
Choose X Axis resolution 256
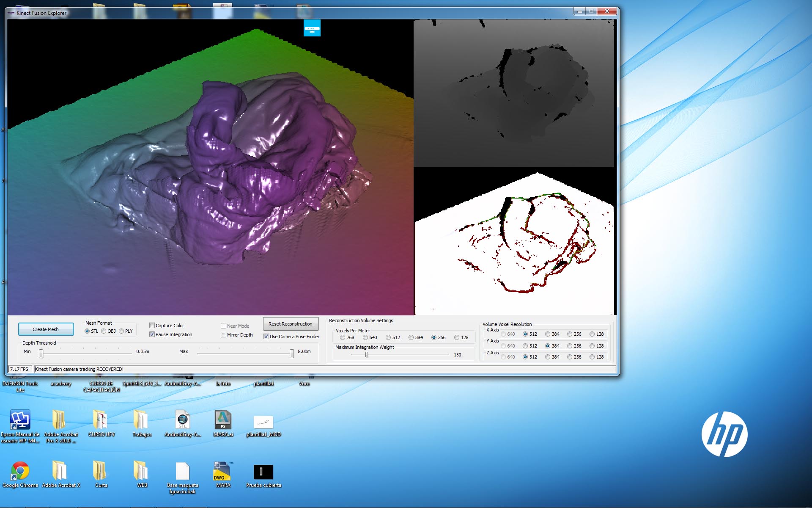[x=570, y=334]
